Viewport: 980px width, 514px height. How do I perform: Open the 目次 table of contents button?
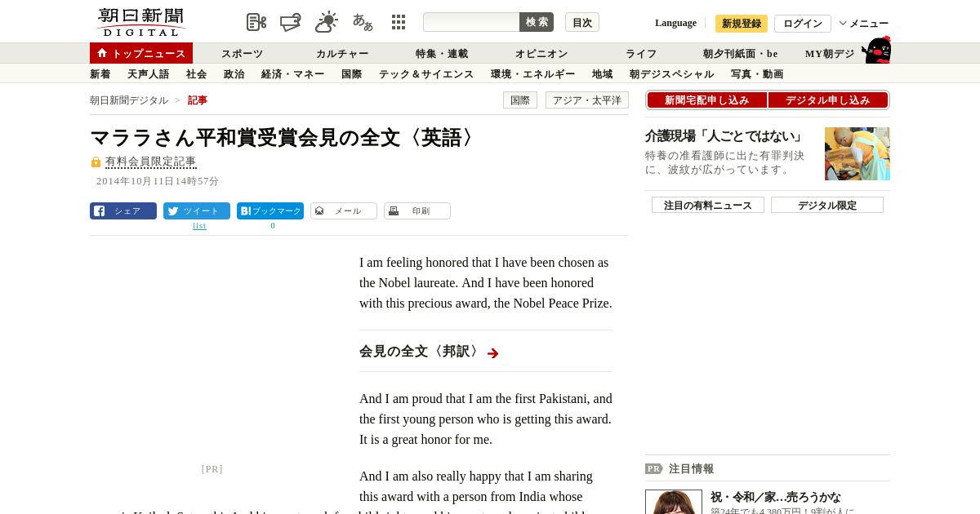coord(582,23)
